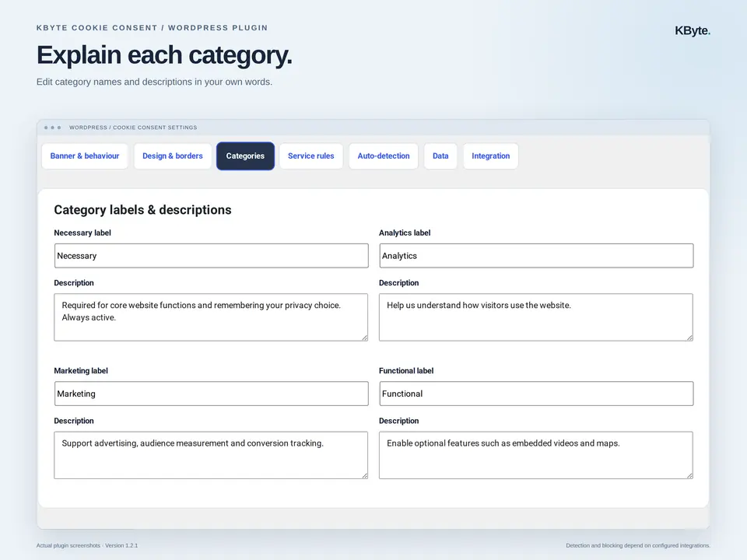747x560 pixels.
Task: Click the Necessary label input field
Action: coord(212,256)
